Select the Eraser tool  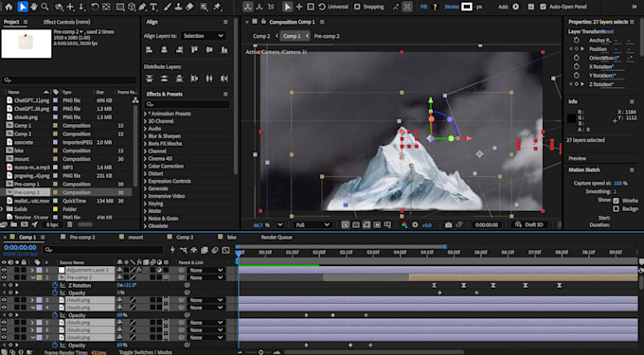coord(189,7)
